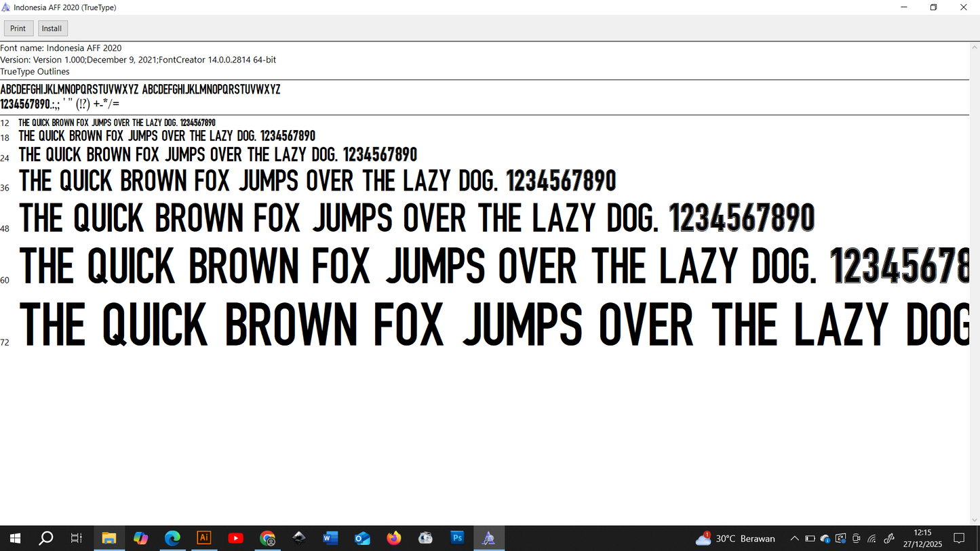Select the font viewer taskbar icon

point(489,538)
